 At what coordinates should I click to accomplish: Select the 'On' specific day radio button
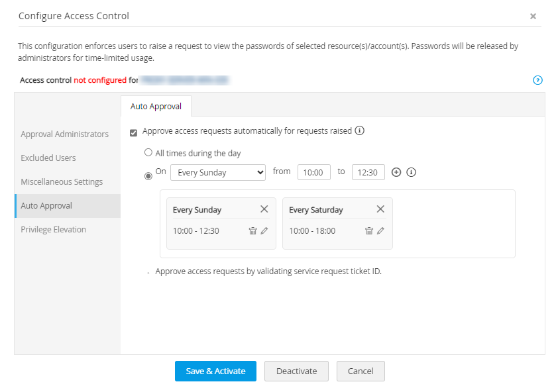tap(148, 175)
